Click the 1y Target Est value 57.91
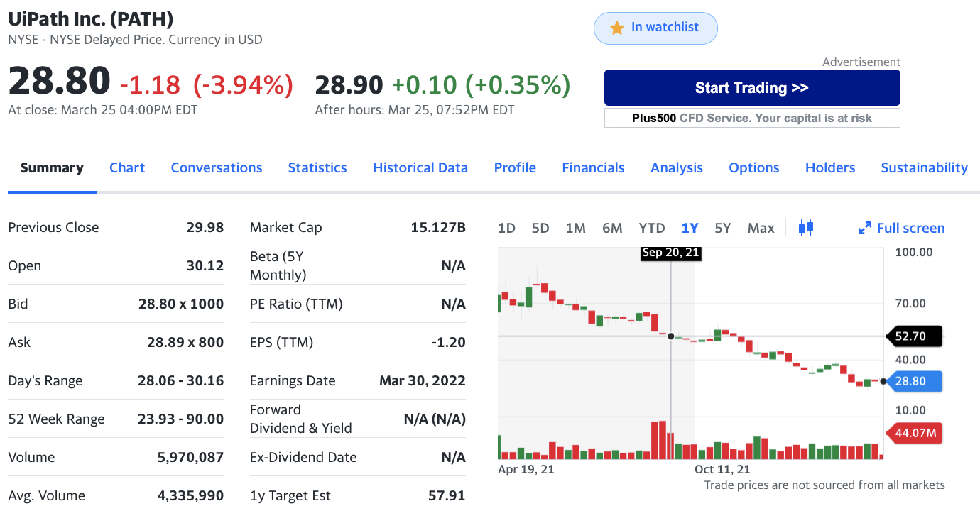 447,496
